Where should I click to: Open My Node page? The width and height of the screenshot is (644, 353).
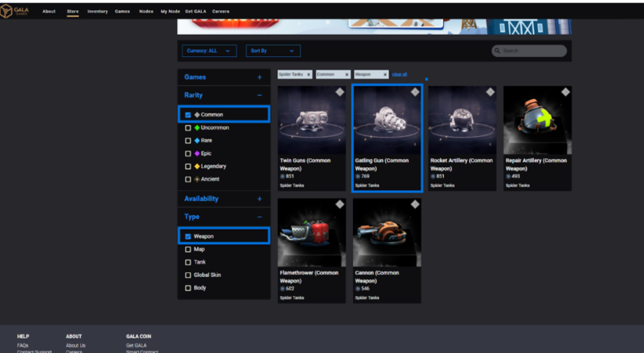click(170, 12)
